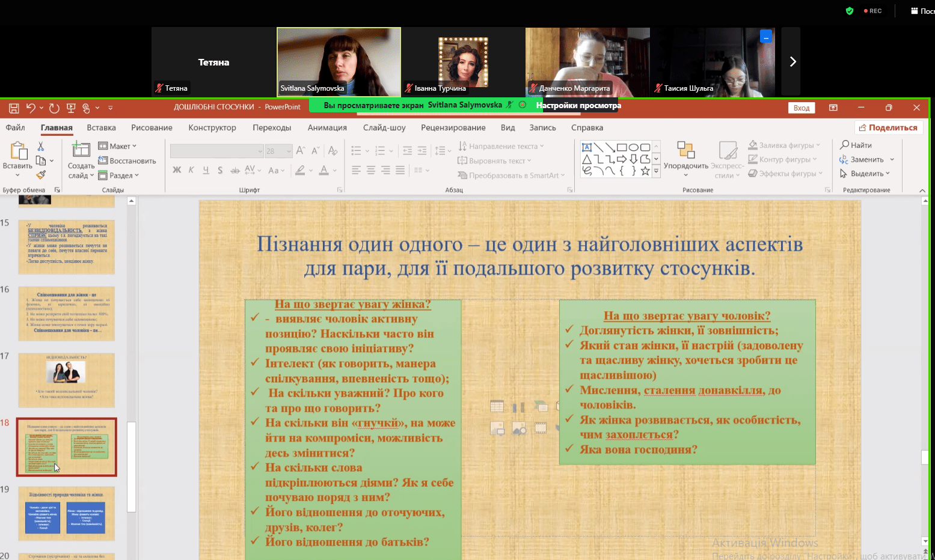
Task: Click the Вставить (Paste) clipboard icon
Action: point(18,151)
